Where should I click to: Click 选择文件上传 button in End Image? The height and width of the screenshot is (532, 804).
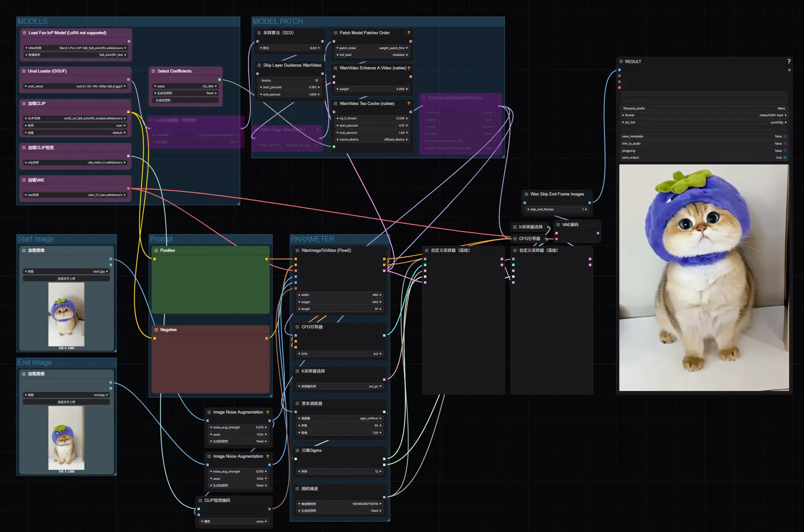[66, 402]
